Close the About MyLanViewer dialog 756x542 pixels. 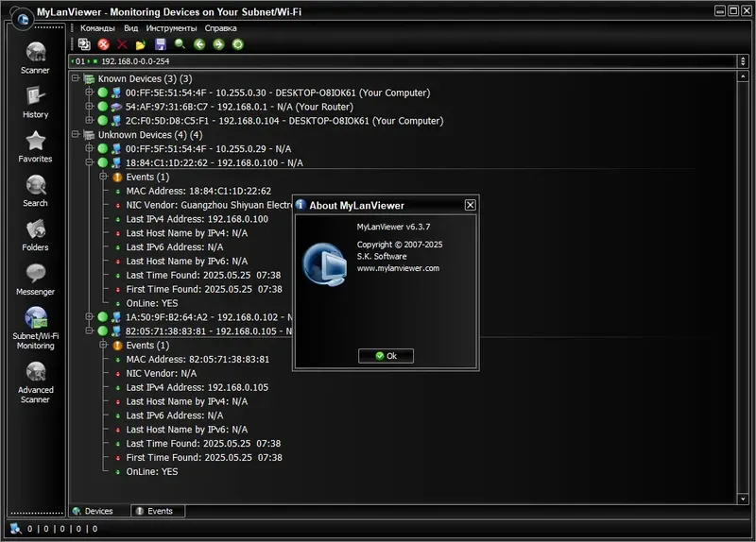click(x=470, y=205)
